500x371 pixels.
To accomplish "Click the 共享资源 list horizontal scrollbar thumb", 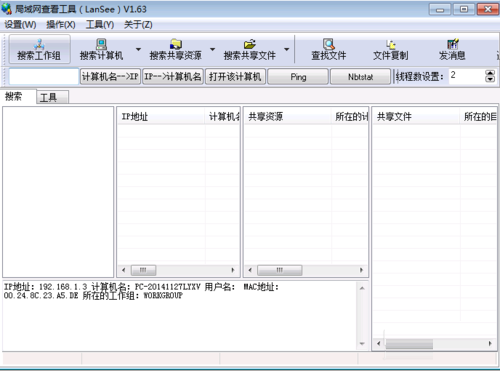I will tap(280, 270).
